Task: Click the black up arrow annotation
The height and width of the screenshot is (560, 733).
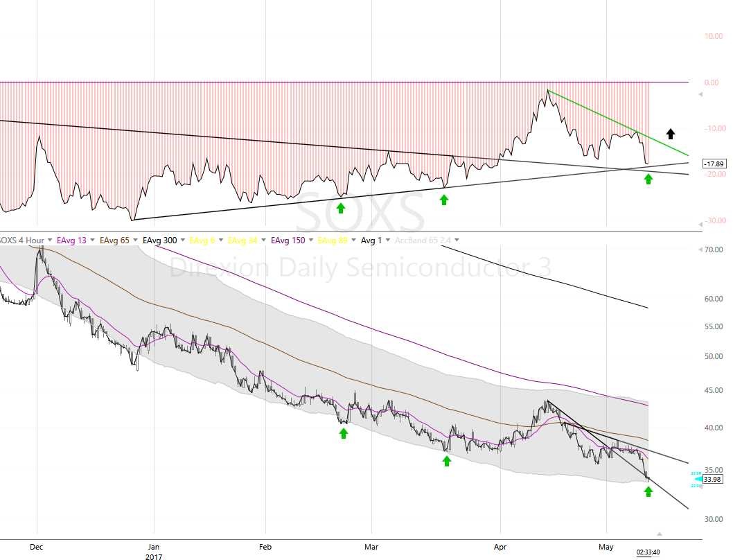Action: (670, 134)
